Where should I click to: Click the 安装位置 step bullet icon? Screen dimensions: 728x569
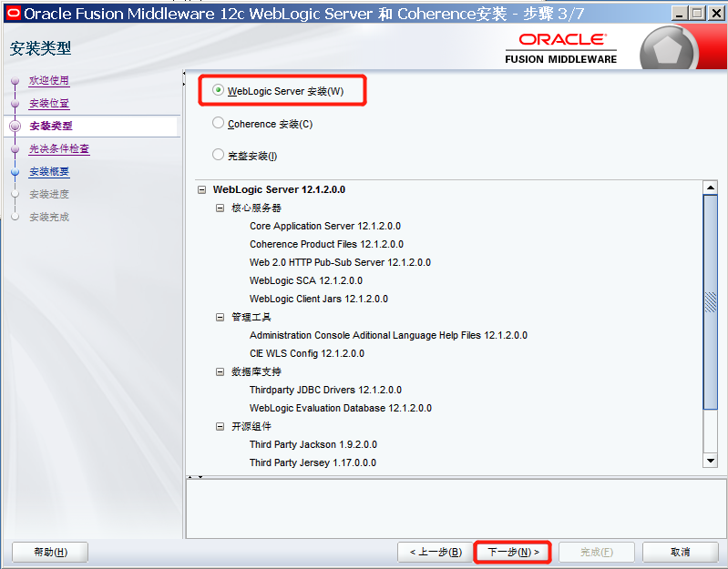click(x=15, y=104)
